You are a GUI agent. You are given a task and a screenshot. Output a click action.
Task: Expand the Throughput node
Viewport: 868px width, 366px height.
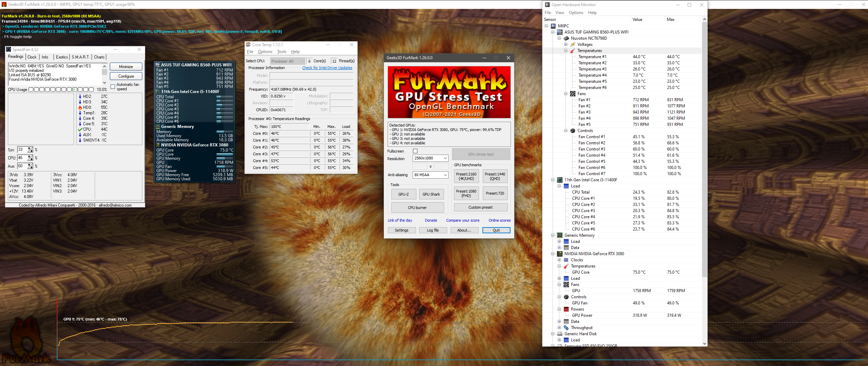coord(559,328)
